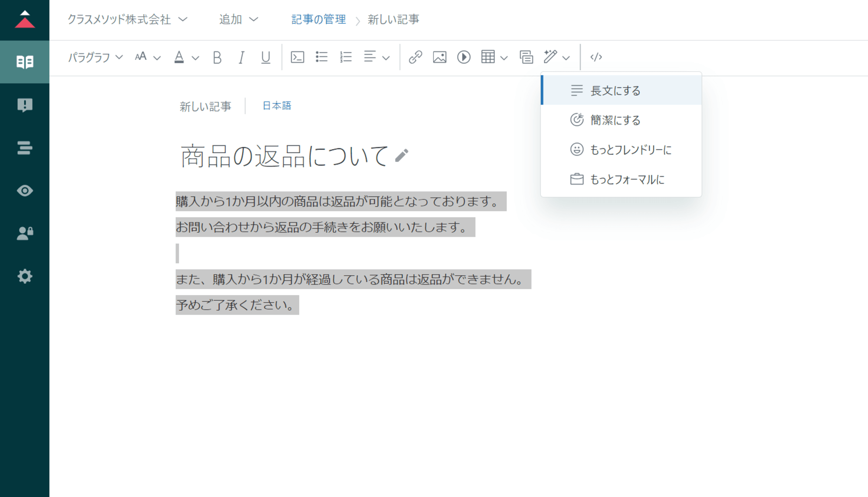Click the eye preview icon in sidebar
868x497 pixels.
pos(25,191)
